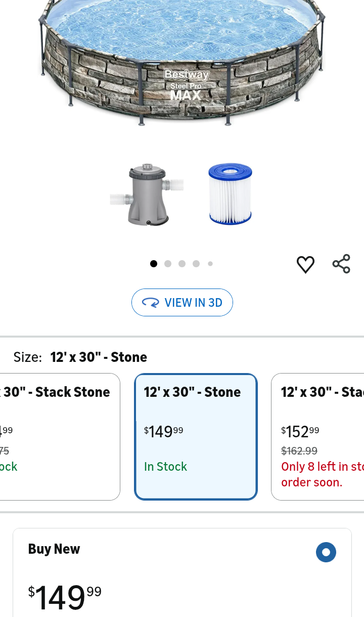Jump to second image carousel dot
Viewport: 364px width, 617px height.
[x=168, y=264]
